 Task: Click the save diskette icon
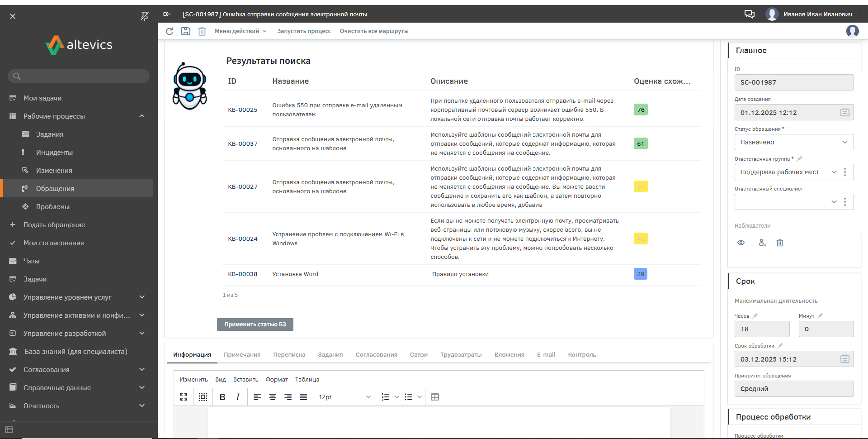[x=186, y=31]
